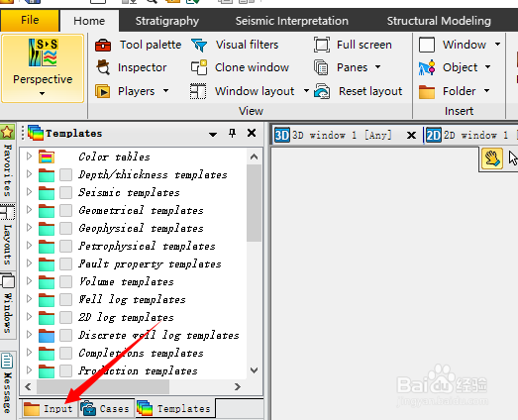This screenshot has width=518, height=420.
Task: Expand the Depth/thickness templates node
Action: pyautogui.click(x=29, y=173)
